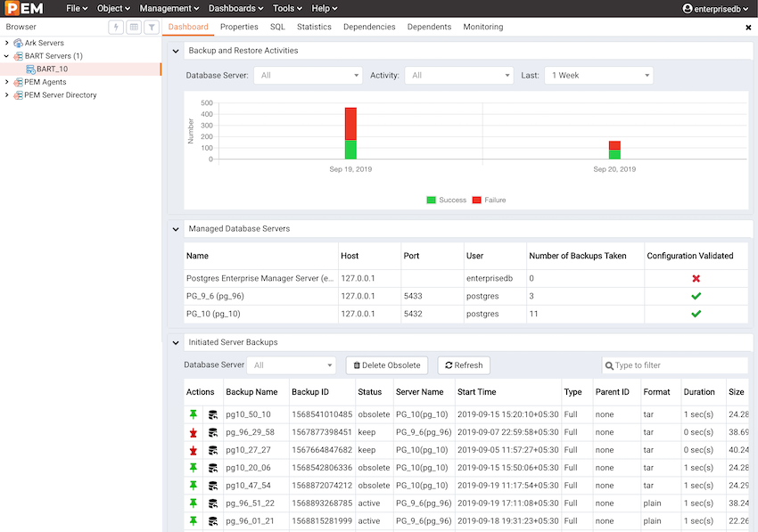Screen dimensions: 758x532
Task: Click the green pin for pg10_50_10
Action: coord(194,414)
